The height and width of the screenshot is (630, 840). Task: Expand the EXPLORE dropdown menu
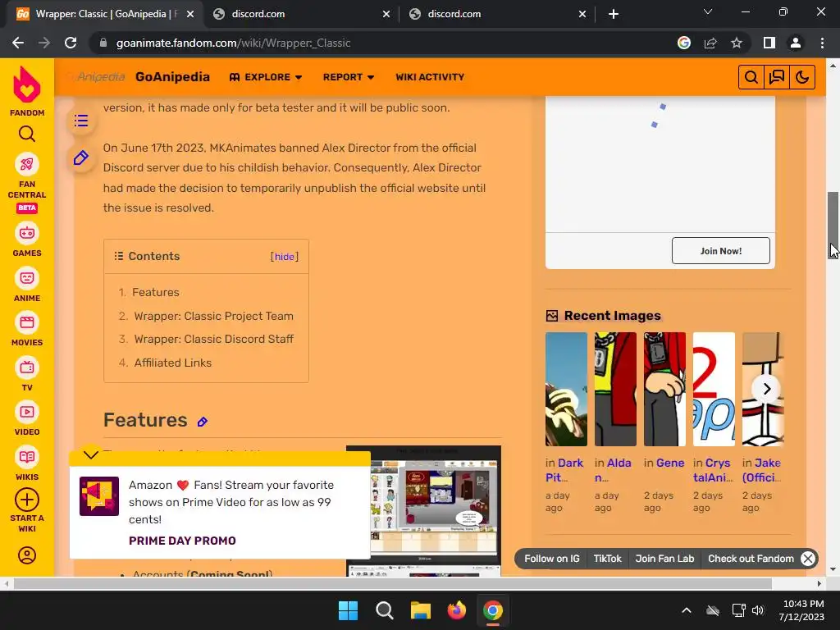(x=265, y=77)
